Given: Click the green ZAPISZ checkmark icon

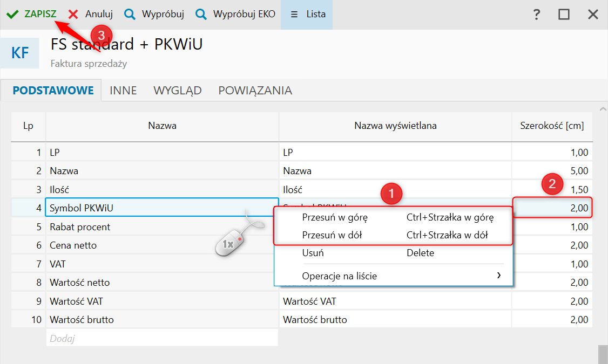Looking at the screenshot, I should tap(12, 15).
